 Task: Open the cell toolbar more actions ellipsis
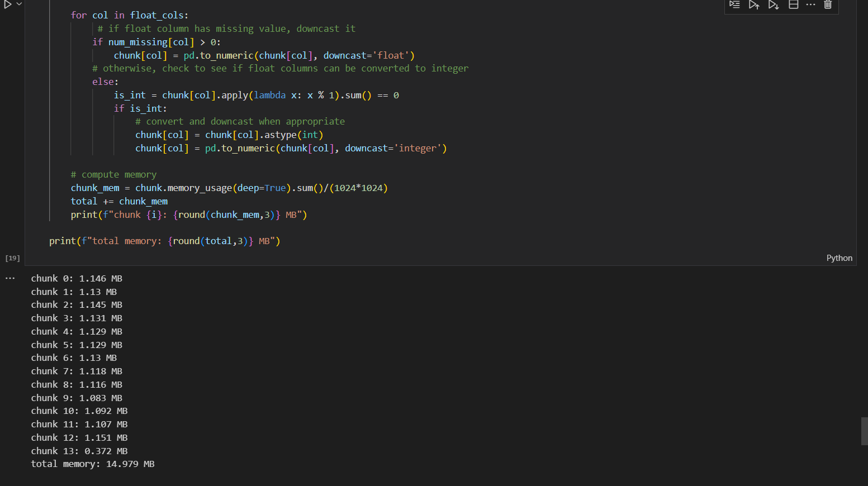(x=811, y=4)
